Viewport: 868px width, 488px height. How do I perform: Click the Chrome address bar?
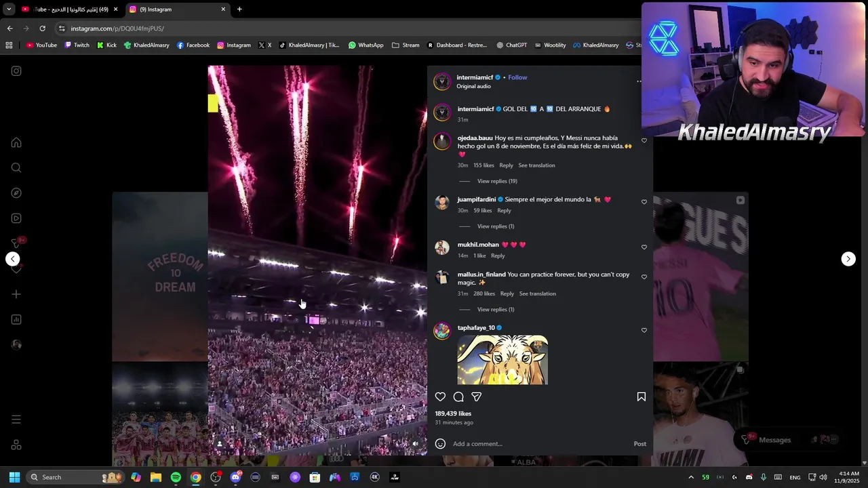click(346, 28)
